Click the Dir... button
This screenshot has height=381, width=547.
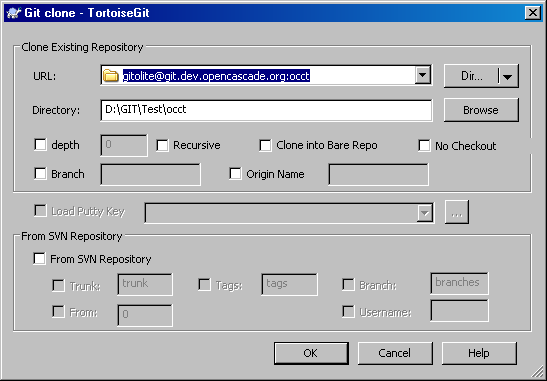472,76
